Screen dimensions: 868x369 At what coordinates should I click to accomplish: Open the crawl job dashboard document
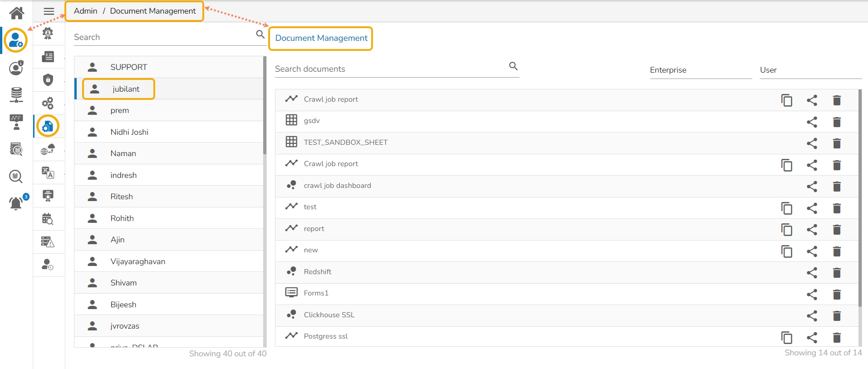(337, 186)
